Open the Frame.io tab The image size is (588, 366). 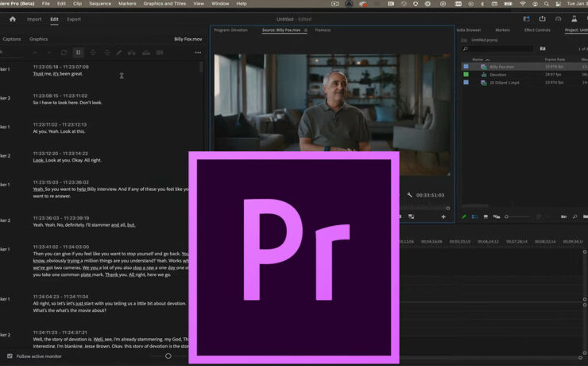click(x=323, y=30)
